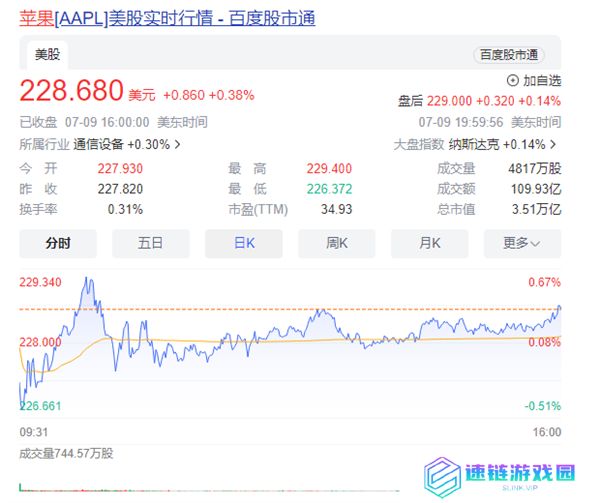Click the 成交量744.57万股 volume label

click(x=66, y=454)
